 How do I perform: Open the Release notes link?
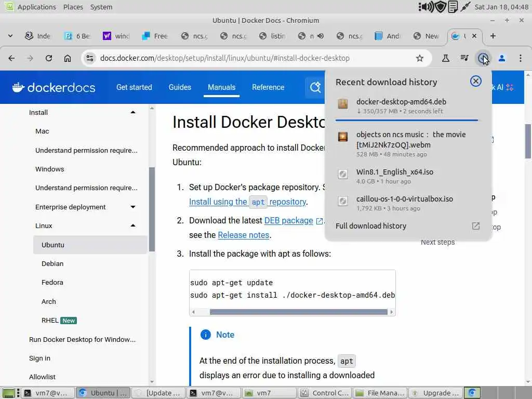(244, 235)
